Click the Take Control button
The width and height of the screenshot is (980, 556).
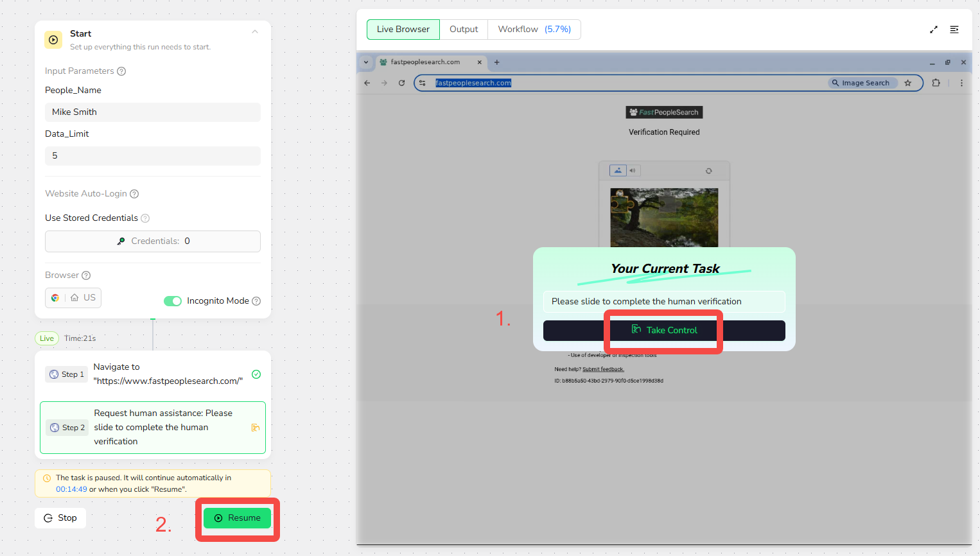point(664,330)
